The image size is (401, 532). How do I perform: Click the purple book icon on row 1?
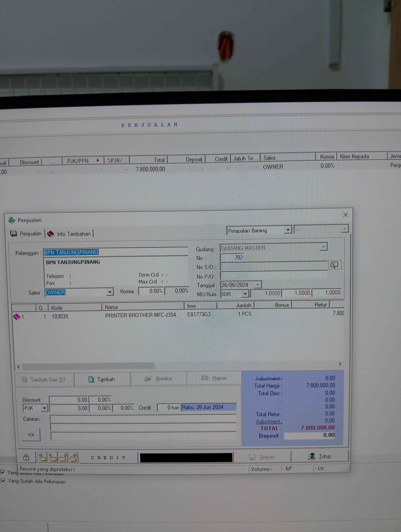coord(17,316)
